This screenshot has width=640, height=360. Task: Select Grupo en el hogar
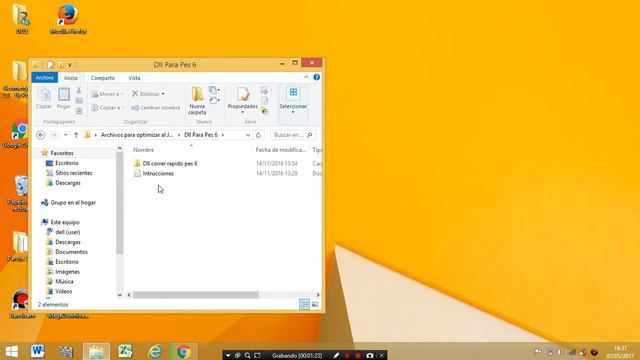point(73,202)
